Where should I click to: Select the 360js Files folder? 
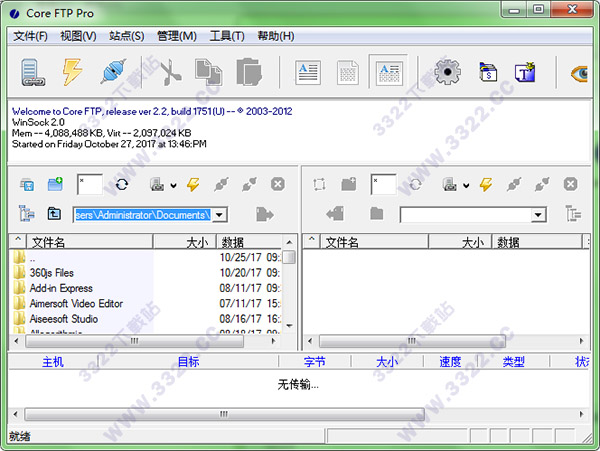click(52, 273)
